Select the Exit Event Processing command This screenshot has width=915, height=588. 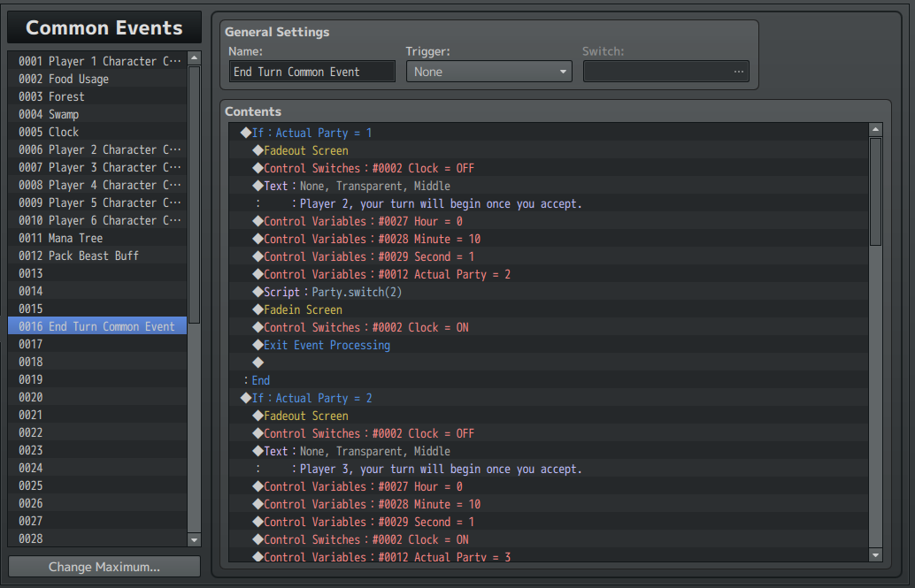pyautogui.click(x=548, y=345)
